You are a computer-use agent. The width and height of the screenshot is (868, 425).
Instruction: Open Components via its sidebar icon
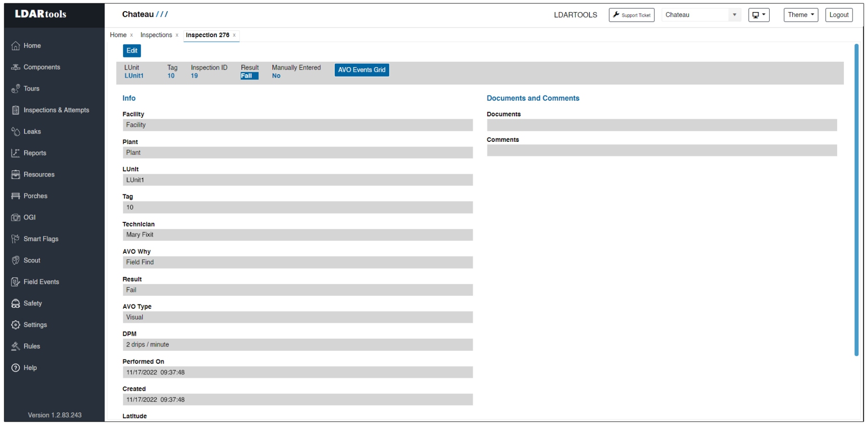click(16, 67)
